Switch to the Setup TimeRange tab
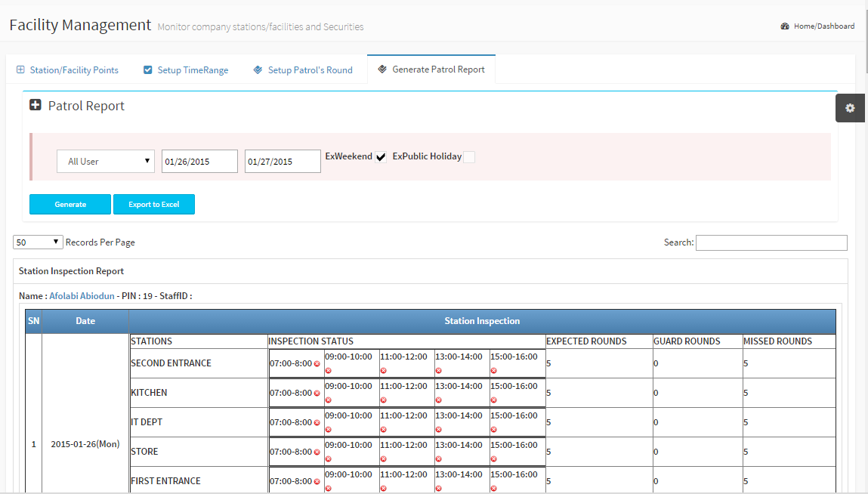Viewport: 868px width, 494px height. 193,70
